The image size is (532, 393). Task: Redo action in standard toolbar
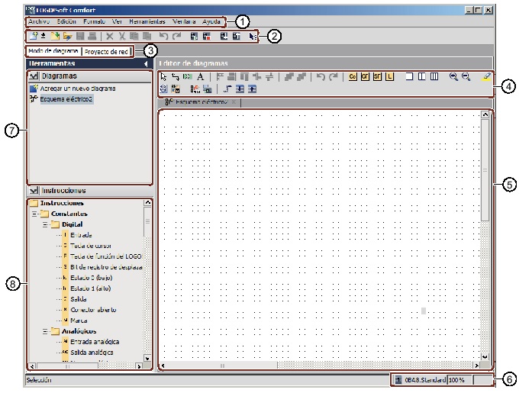[176, 36]
